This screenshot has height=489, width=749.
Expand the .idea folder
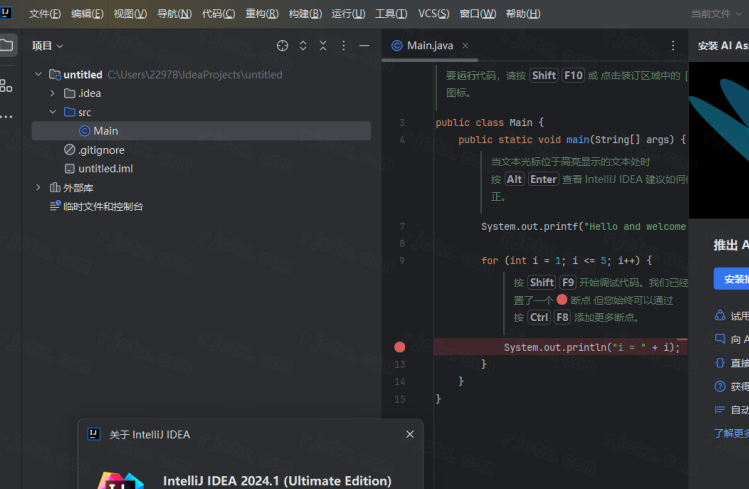(53, 93)
